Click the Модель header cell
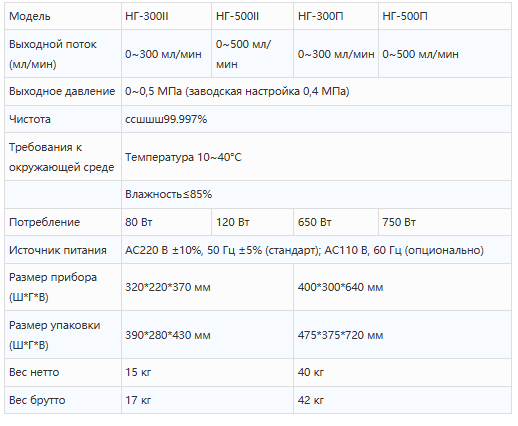 pos(63,16)
